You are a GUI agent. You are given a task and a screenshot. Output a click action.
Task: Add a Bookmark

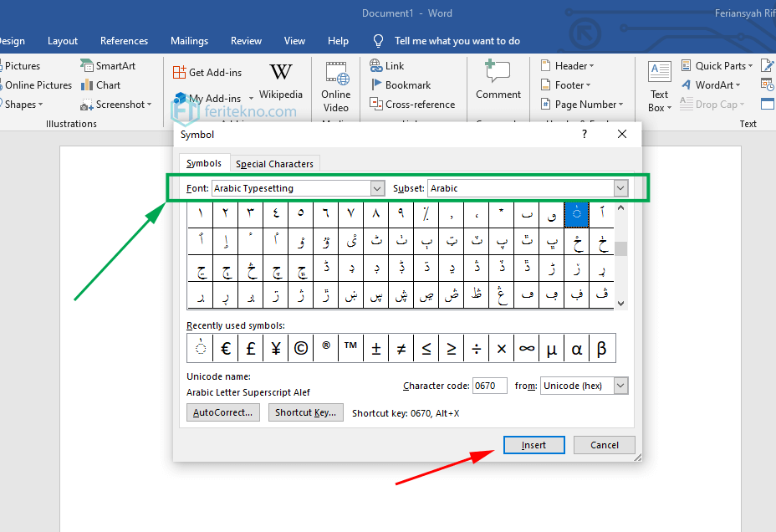(x=401, y=85)
